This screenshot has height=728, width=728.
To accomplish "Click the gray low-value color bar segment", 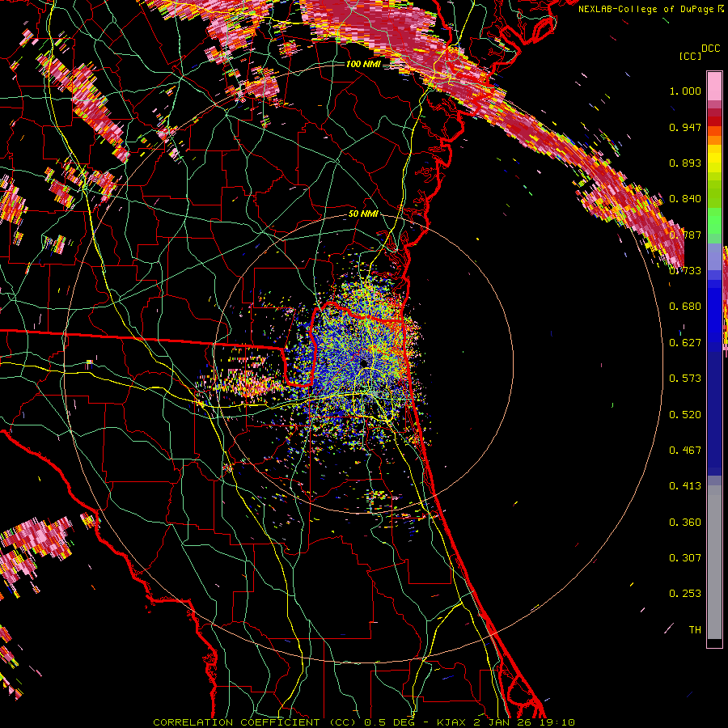I will [714, 562].
